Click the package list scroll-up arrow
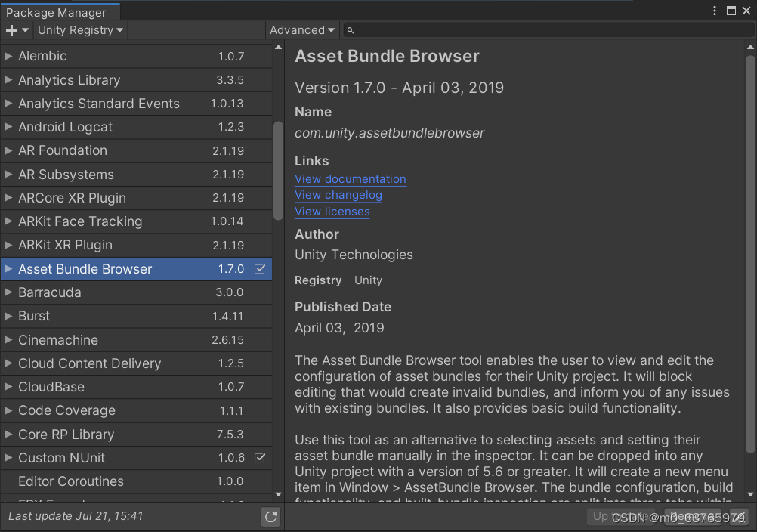 pos(278,48)
